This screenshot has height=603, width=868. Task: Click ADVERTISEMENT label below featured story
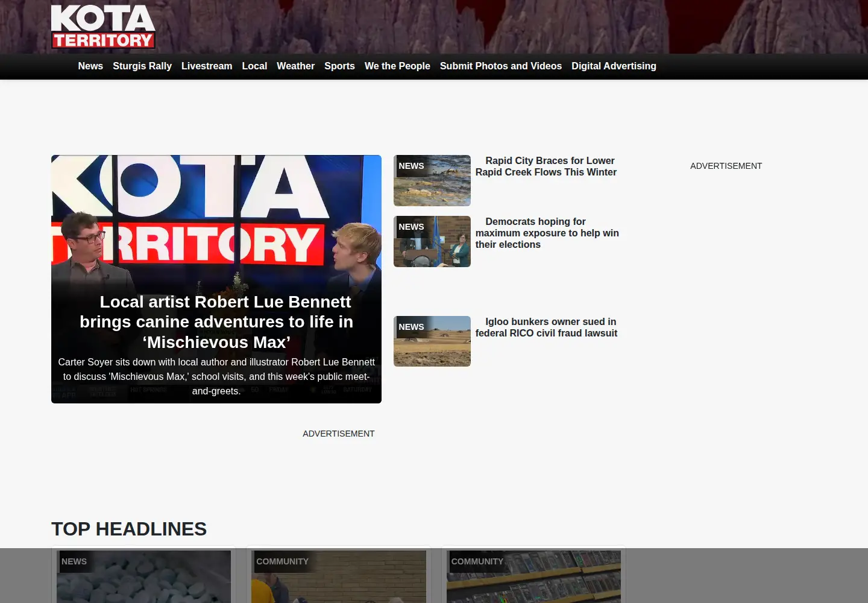point(338,434)
